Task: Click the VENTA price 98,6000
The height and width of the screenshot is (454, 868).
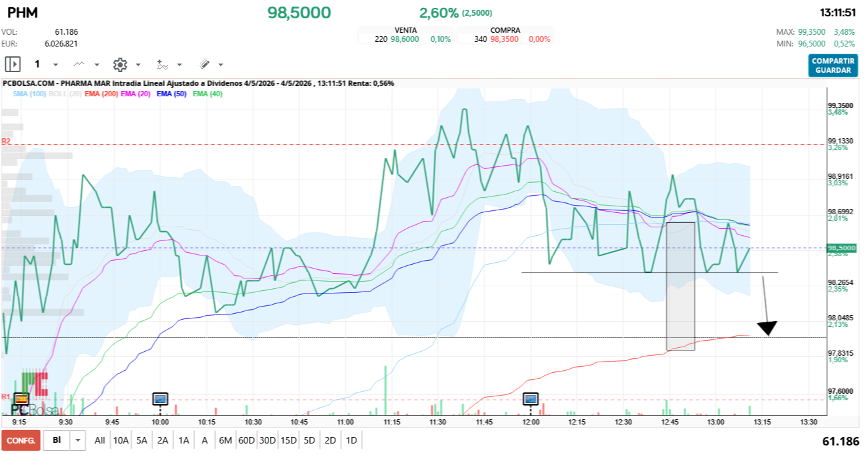Action: [x=405, y=39]
